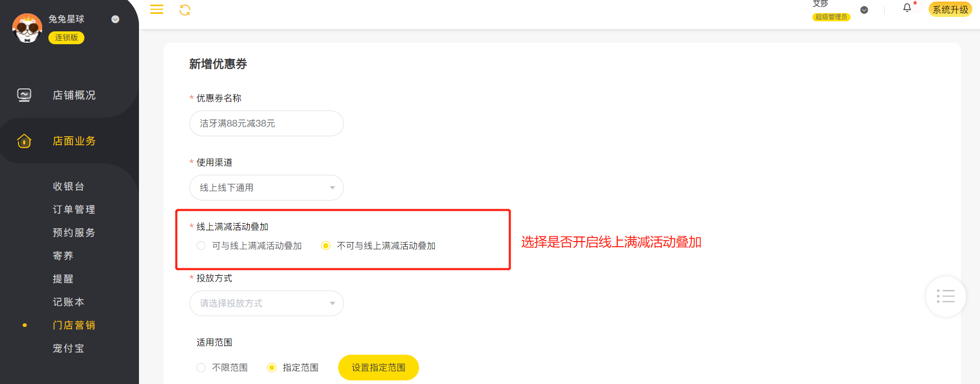This screenshot has width=980, height=384.
Task: Open the 使用渠道 dropdown
Action: tap(267, 188)
